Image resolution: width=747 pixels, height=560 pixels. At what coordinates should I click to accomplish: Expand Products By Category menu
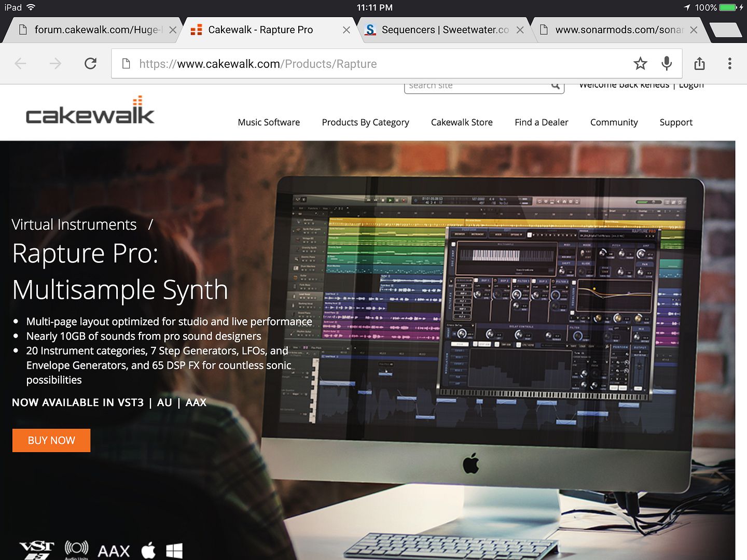(x=365, y=122)
